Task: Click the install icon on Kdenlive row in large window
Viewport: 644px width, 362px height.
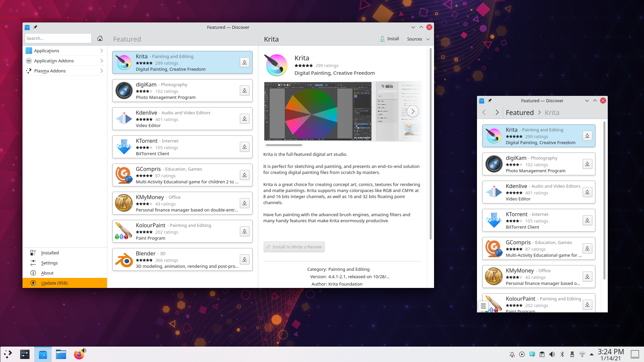Action: coord(245,119)
